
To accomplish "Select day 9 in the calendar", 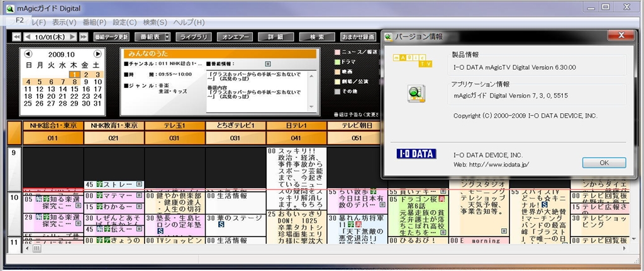I will coord(86,82).
